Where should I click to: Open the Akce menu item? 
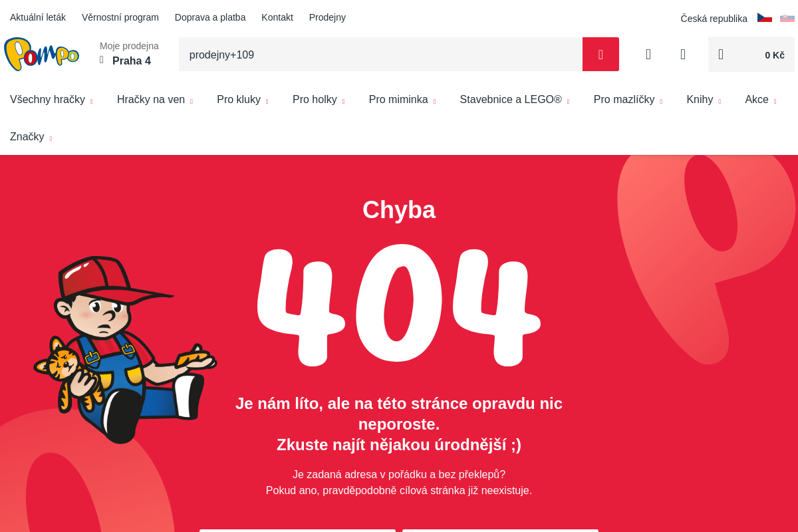[x=761, y=100]
